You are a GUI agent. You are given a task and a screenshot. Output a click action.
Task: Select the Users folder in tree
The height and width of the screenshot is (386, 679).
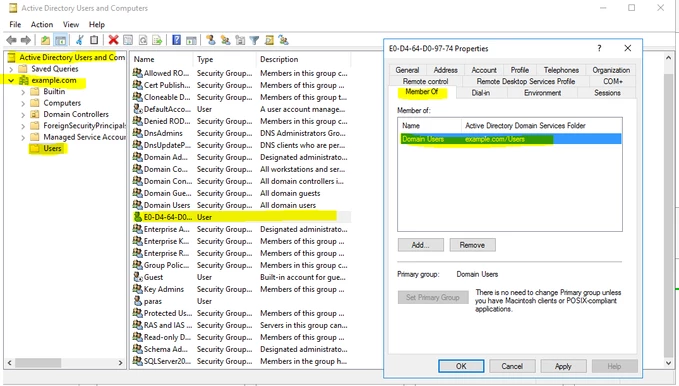(x=52, y=149)
